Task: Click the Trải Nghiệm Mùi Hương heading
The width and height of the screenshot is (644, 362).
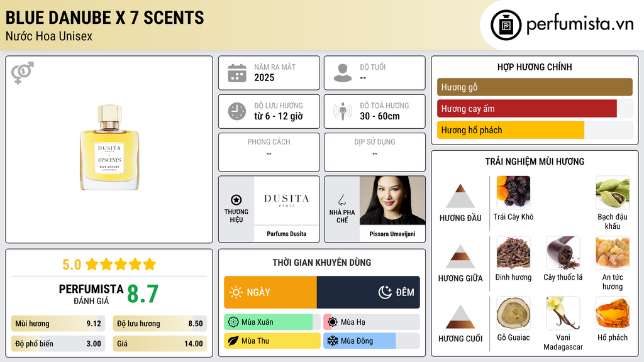Action: coord(535,162)
